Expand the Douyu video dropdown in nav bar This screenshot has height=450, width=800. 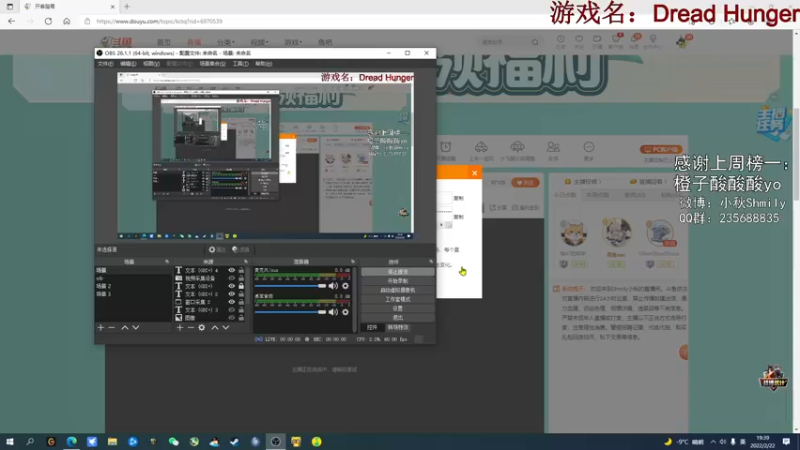[x=259, y=42]
